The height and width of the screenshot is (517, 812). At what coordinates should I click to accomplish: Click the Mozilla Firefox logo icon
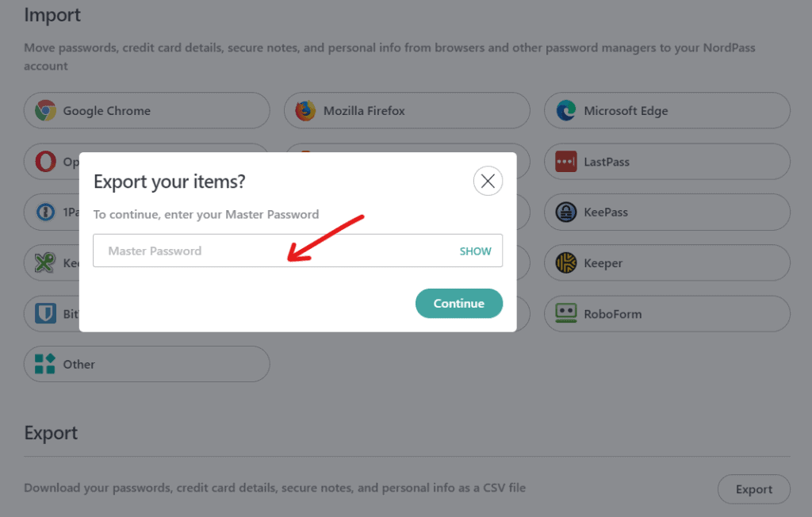[x=305, y=111]
